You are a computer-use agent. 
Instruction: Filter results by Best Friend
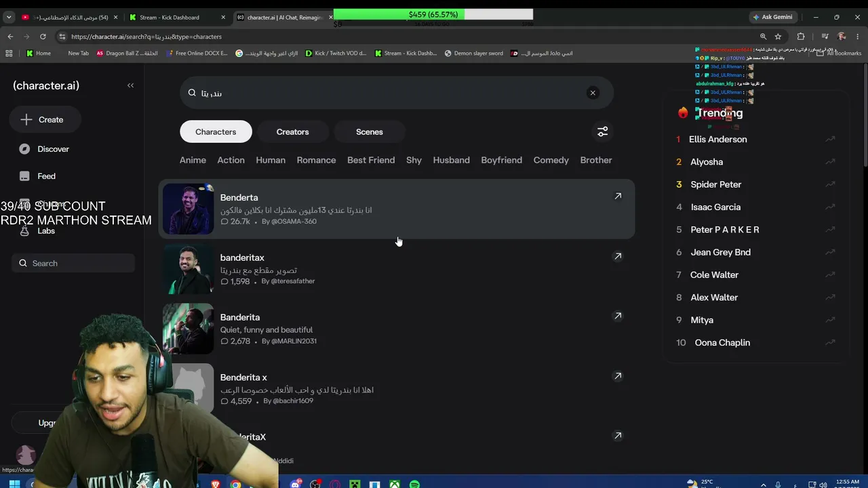click(x=371, y=160)
